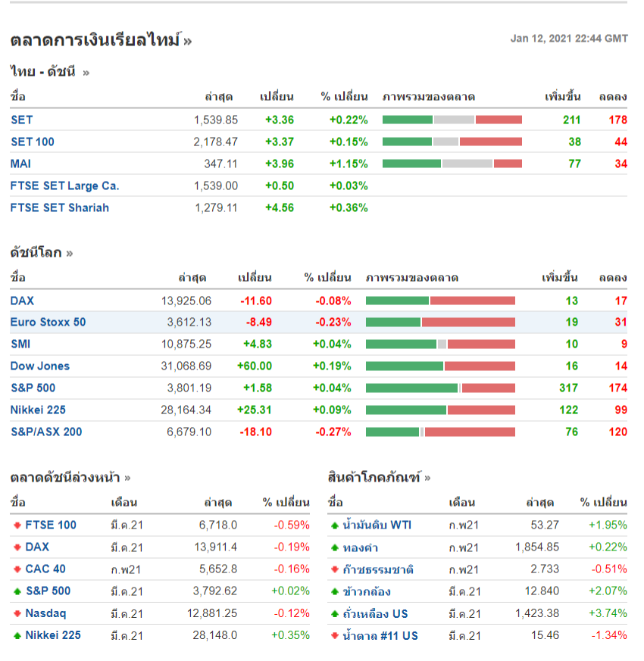Viewport: 644px width, 661px height.
Task: Select the Euro Stoxx 50 row link
Action: 48,322
